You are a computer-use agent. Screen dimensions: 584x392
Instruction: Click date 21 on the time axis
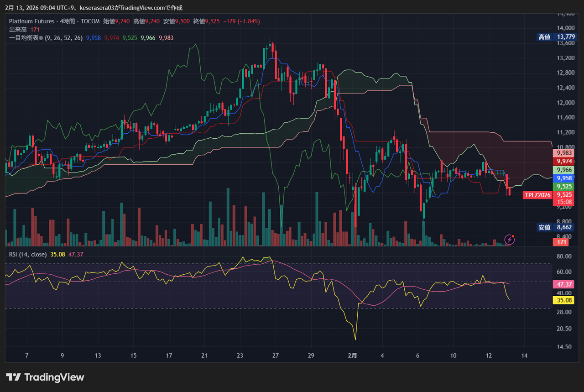tap(204, 355)
